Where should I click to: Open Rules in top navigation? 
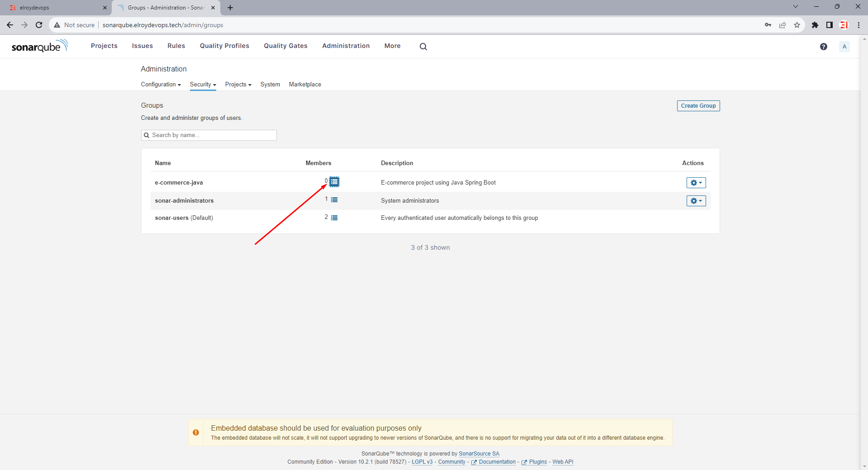point(176,46)
